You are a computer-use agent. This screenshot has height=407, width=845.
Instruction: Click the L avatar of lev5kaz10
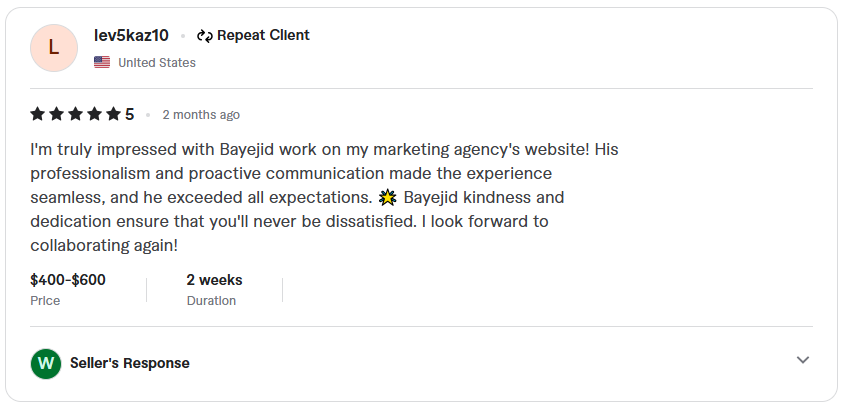pos(54,48)
